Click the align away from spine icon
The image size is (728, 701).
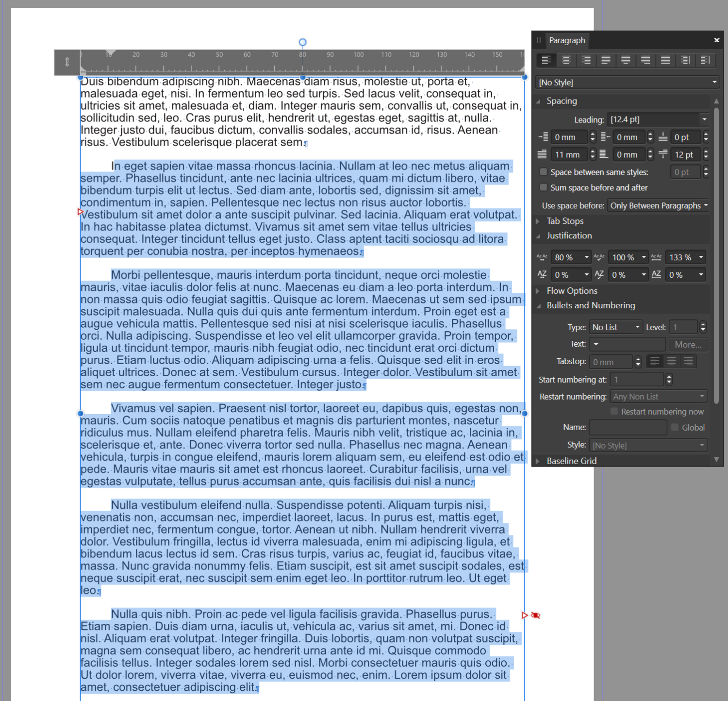coord(705,60)
